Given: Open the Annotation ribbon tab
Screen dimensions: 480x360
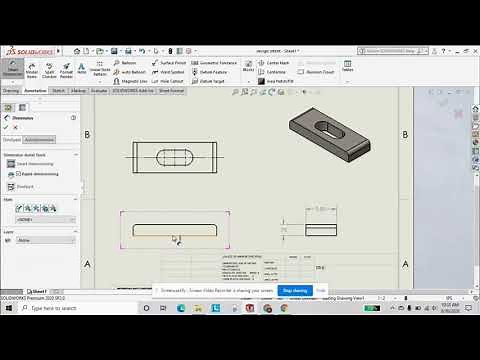Looking at the screenshot, I should click(35, 91).
